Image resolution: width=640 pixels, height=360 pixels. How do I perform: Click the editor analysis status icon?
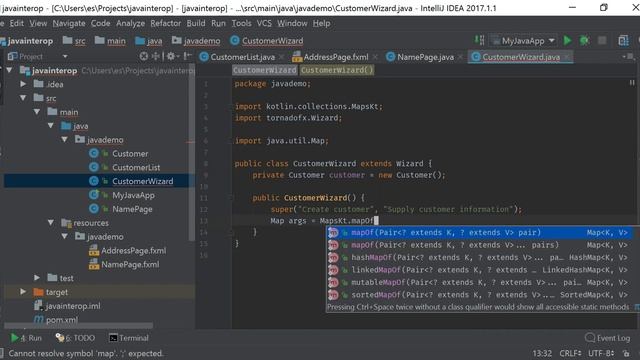632,83
